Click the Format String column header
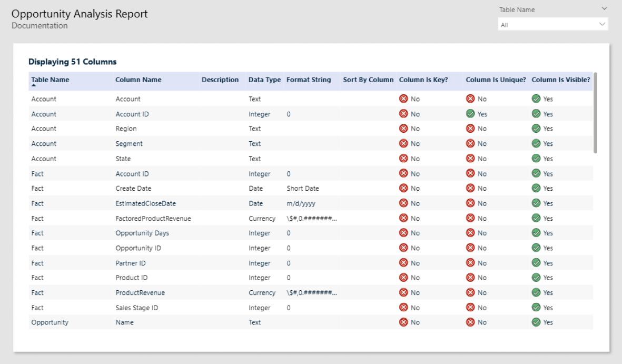Image resolution: width=622 pixels, height=364 pixels. [309, 80]
